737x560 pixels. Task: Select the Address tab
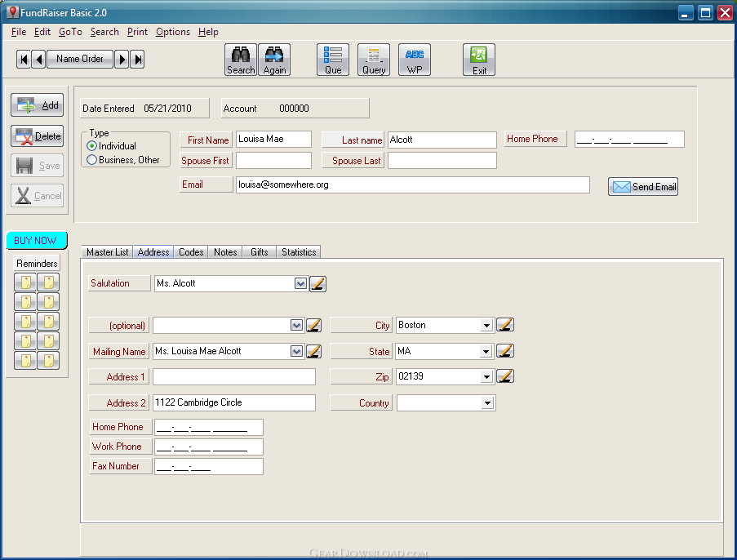(153, 252)
